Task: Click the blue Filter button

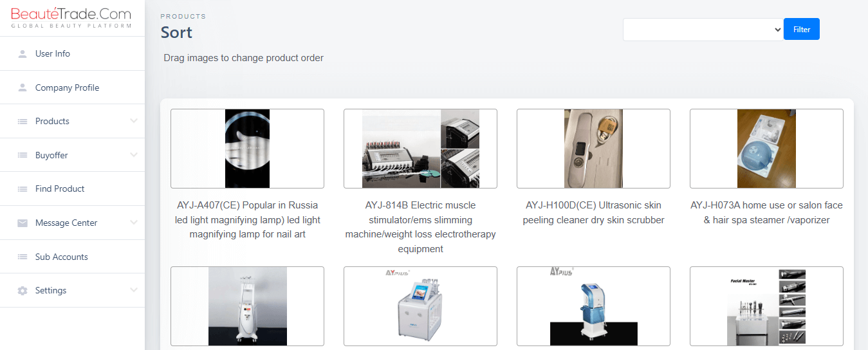Action: tap(802, 29)
